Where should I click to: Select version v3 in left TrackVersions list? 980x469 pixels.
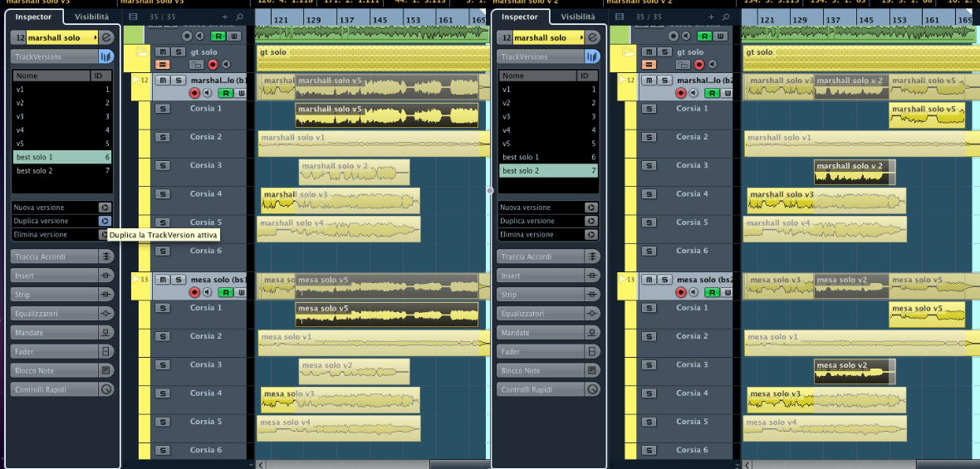[x=62, y=117]
